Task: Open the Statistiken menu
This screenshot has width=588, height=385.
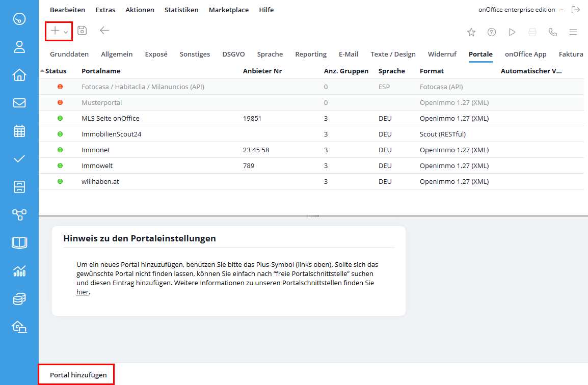Action: click(x=181, y=10)
